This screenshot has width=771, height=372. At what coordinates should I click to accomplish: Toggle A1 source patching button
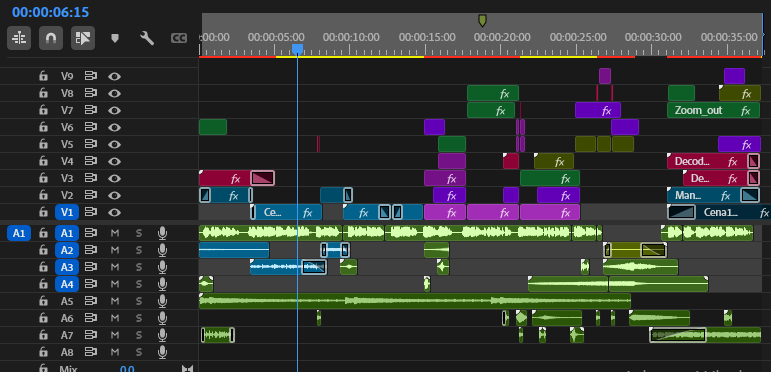click(19, 233)
